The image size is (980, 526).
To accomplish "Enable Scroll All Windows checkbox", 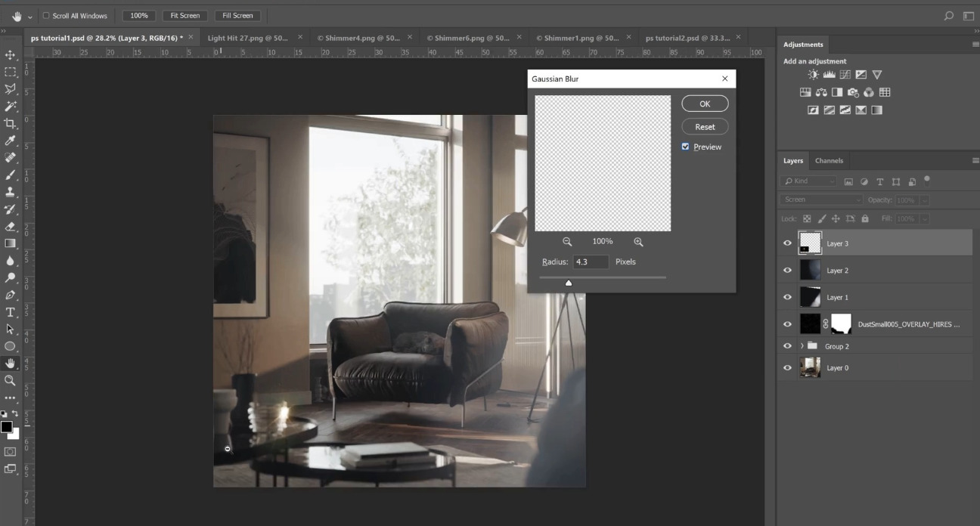I will click(46, 16).
